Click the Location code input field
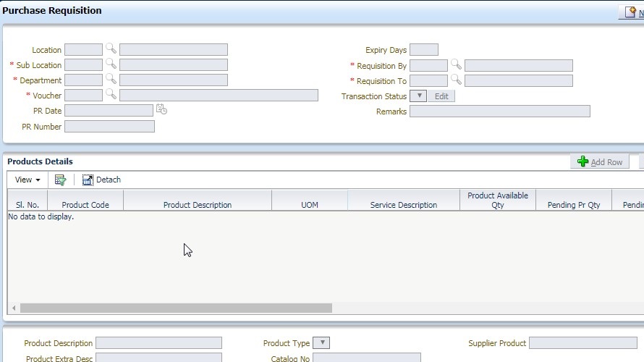The height and width of the screenshot is (362, 644). 83,50
